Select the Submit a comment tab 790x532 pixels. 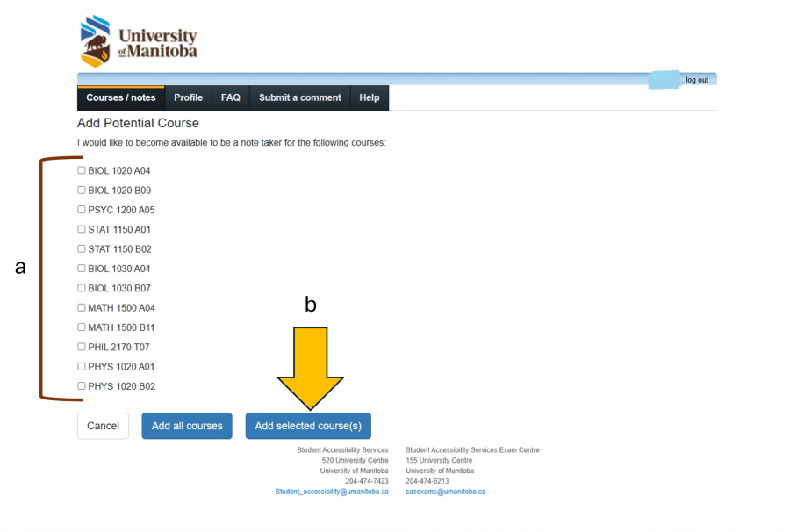pyautogui.click(x=299, y=97)
